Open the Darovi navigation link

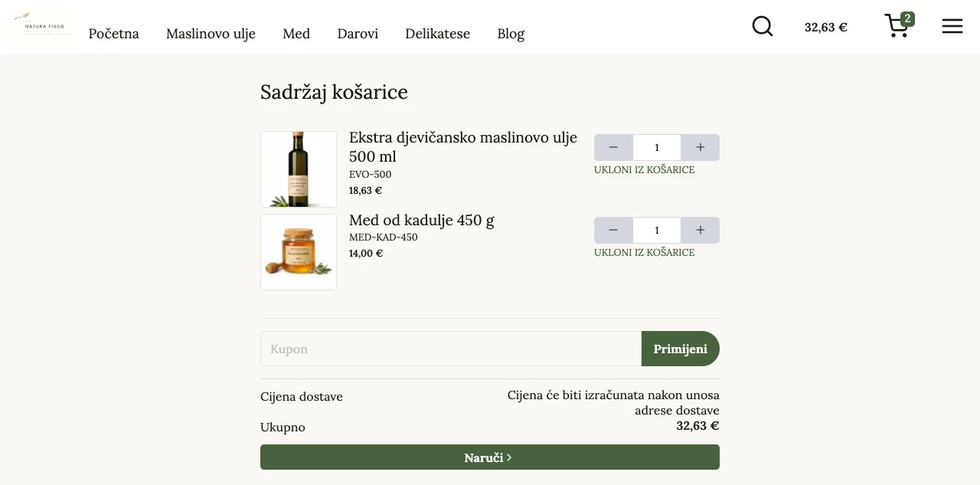[x=358, y=34]
